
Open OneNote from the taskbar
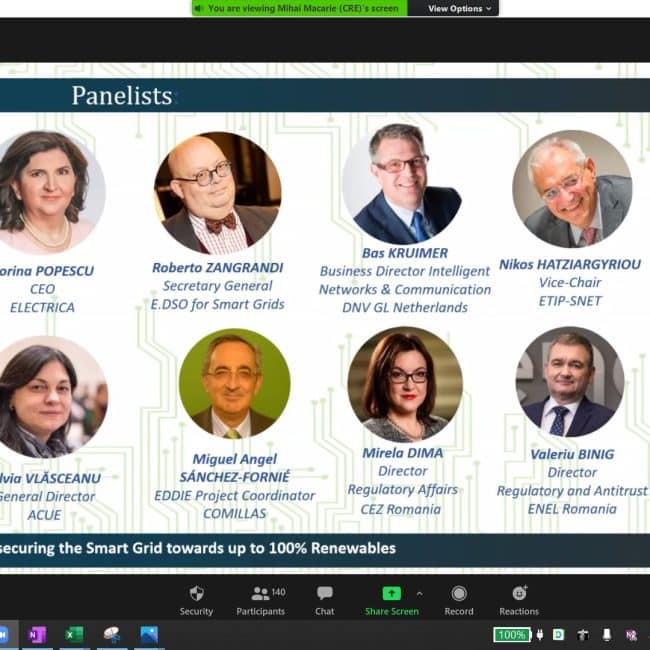coord(37,635)
